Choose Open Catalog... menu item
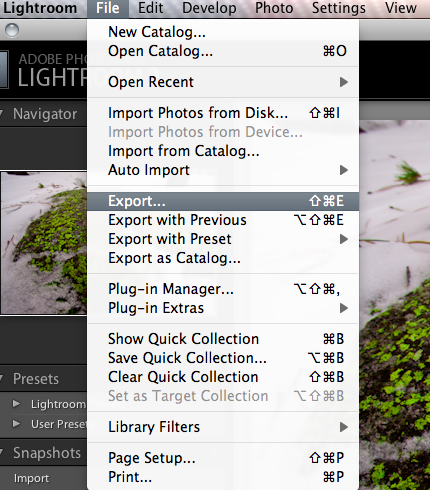 pos(223,51)
